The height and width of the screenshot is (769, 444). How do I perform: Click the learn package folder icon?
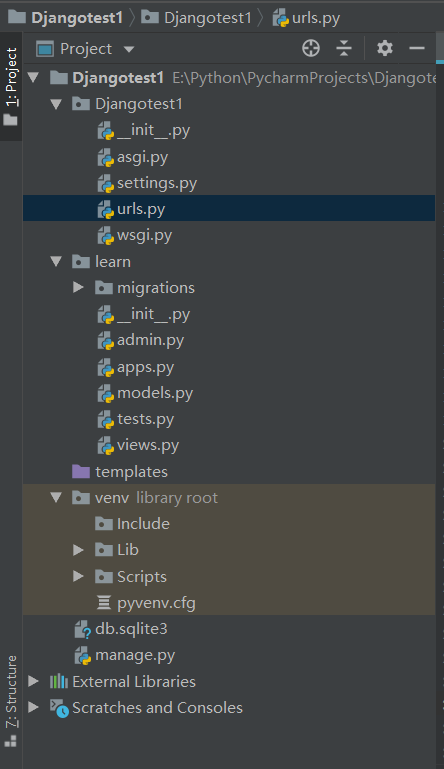[81, 261]
